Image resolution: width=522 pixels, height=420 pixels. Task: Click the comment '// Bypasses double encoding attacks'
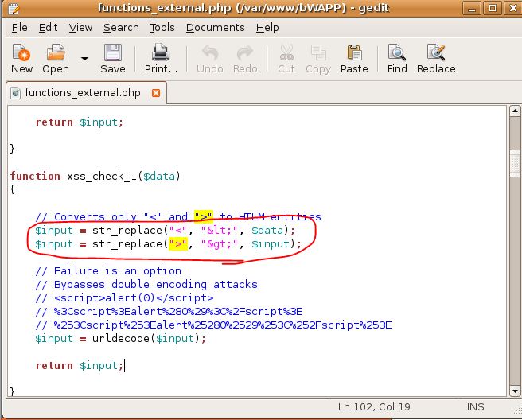coord(146,285)
